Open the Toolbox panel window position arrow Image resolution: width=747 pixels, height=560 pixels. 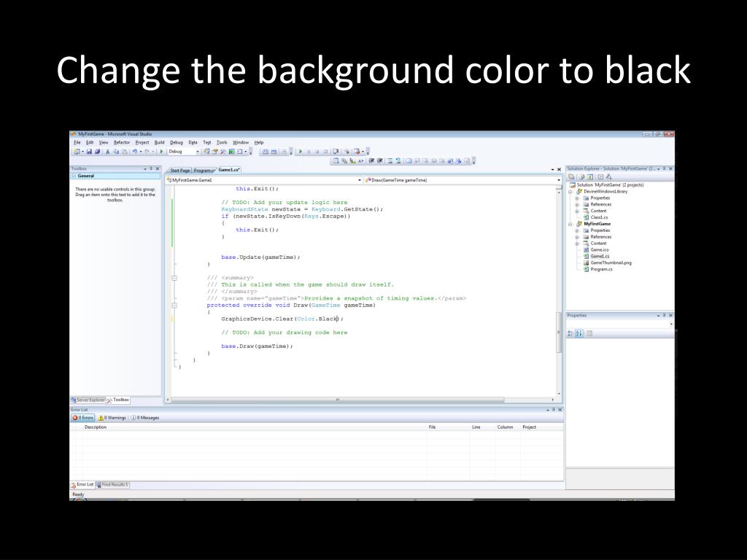pos(145,168)
